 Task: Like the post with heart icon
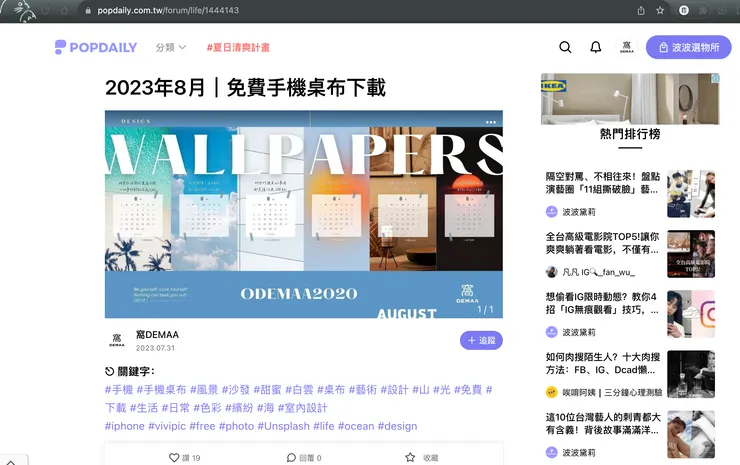coord(174,457)
